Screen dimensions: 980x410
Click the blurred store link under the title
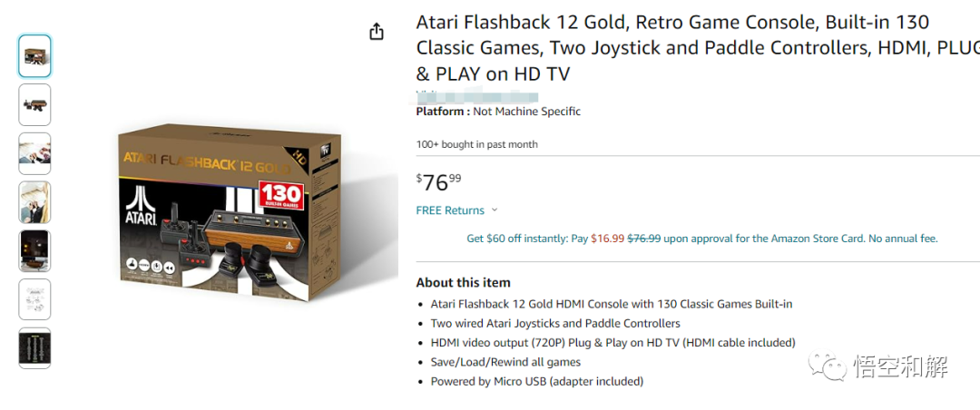click(477, 96)
